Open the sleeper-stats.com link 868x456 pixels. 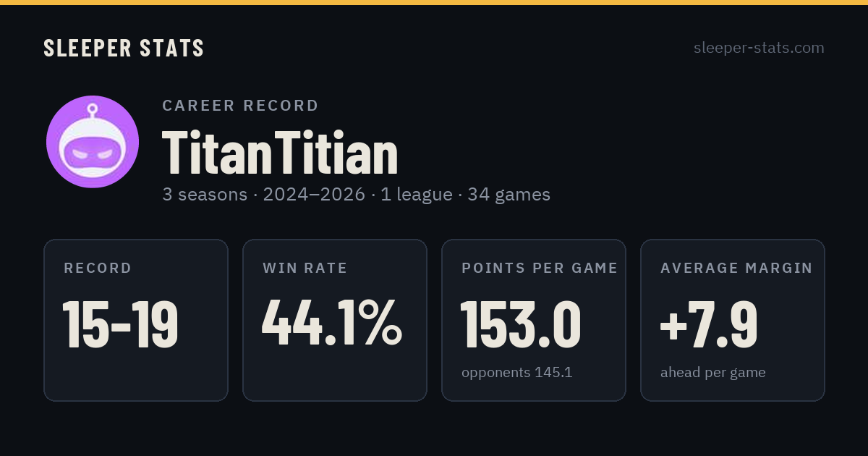click(759, 48)
